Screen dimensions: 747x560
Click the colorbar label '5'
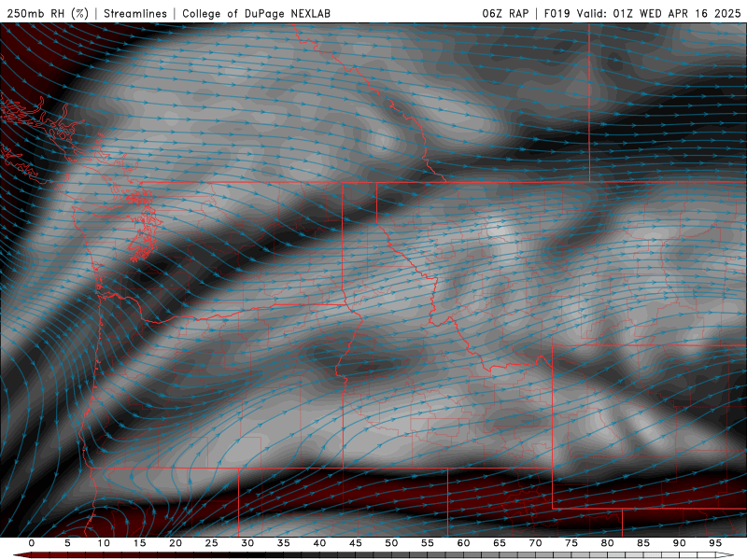(x=67, y=543)
